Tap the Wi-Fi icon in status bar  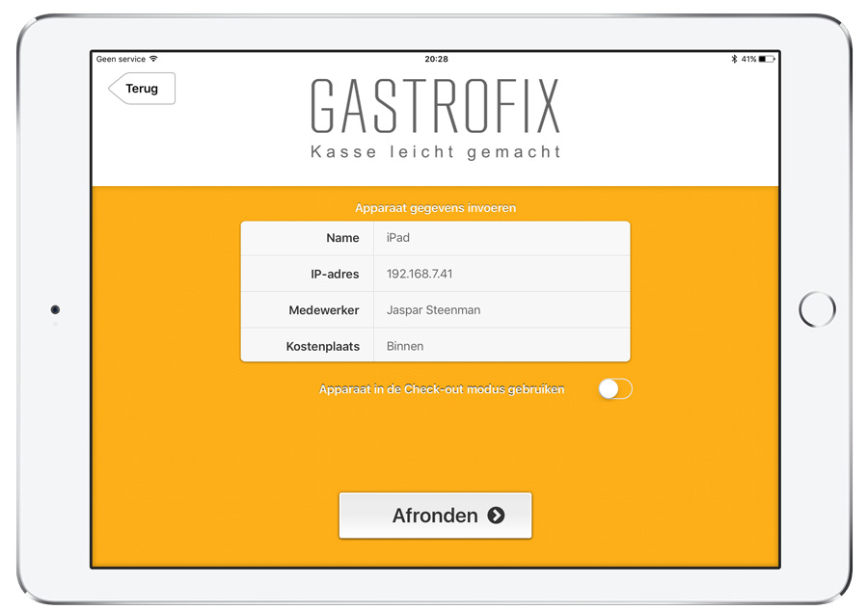coord(153,60)
